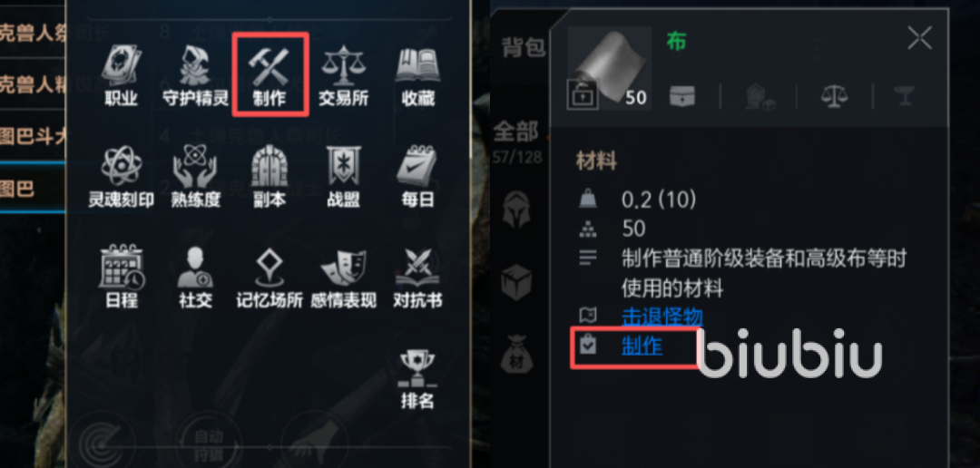Click the 布 cloth item thumbnail
Screen dimensions: 980x468
(610, 68)
